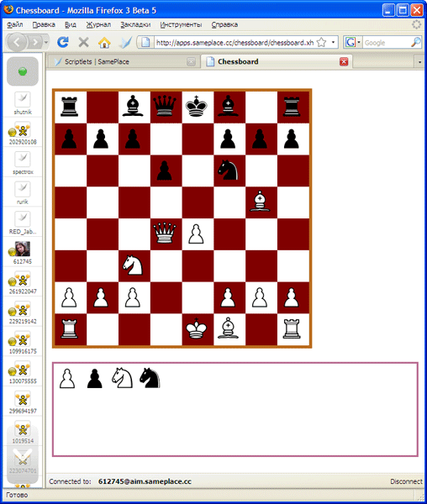The image size is (427, 504).
Task: Select contact 109916175 in sidebar
Action: pos(23,343)
